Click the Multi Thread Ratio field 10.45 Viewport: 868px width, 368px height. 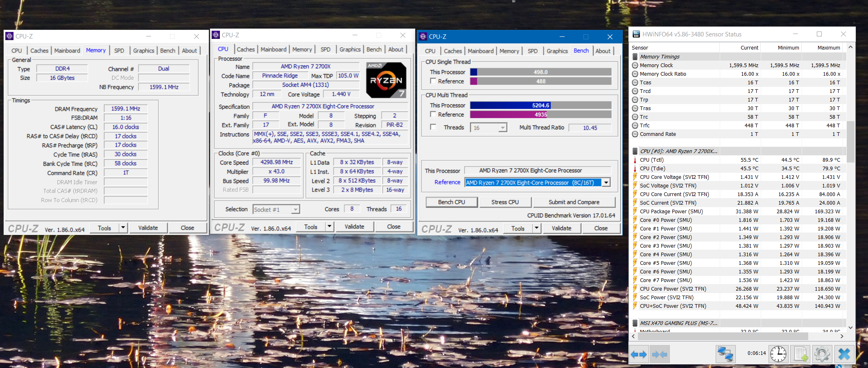590,128
